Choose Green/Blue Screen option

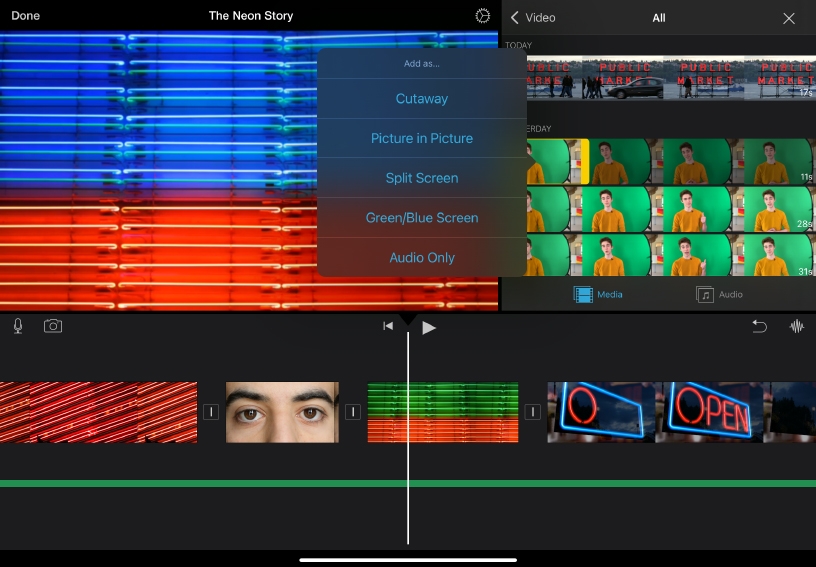422,218
